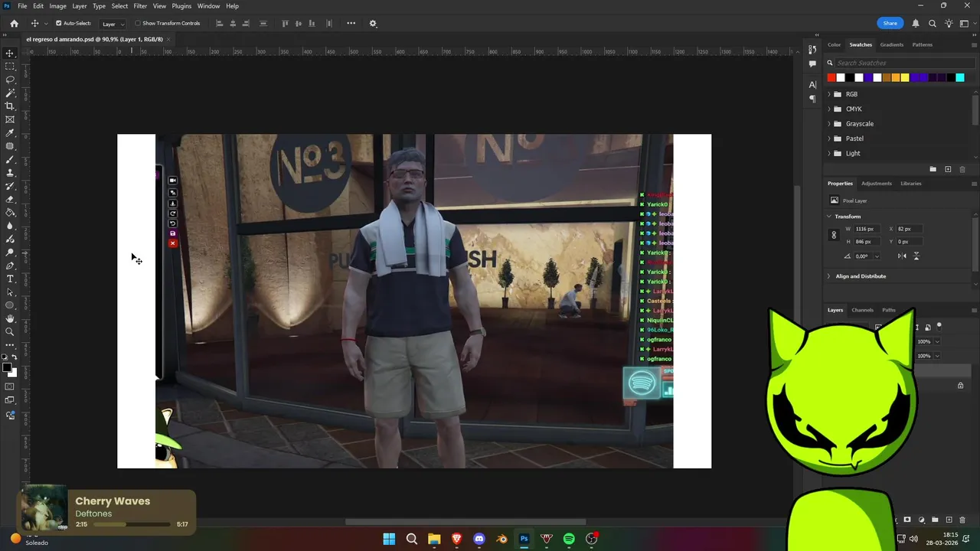Open the Paragraph panel icon

click(x=812, y=99)
